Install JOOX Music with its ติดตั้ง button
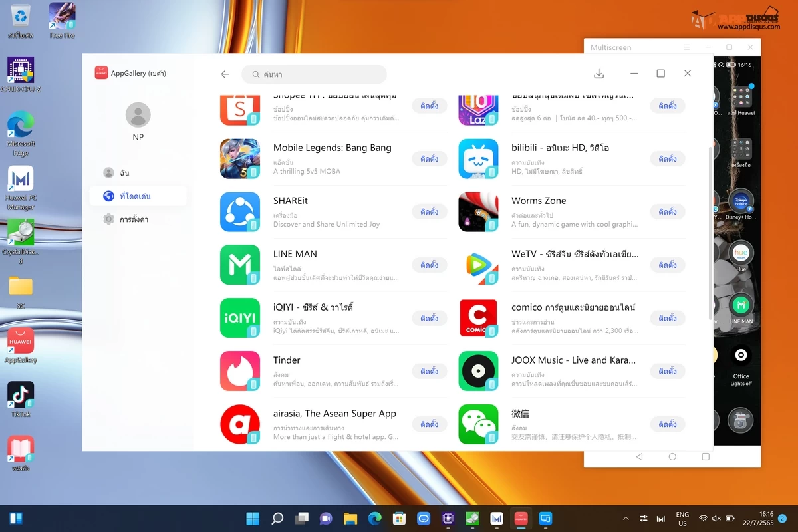The height and width of the screenshot is (532, 798). pos(668,371)
